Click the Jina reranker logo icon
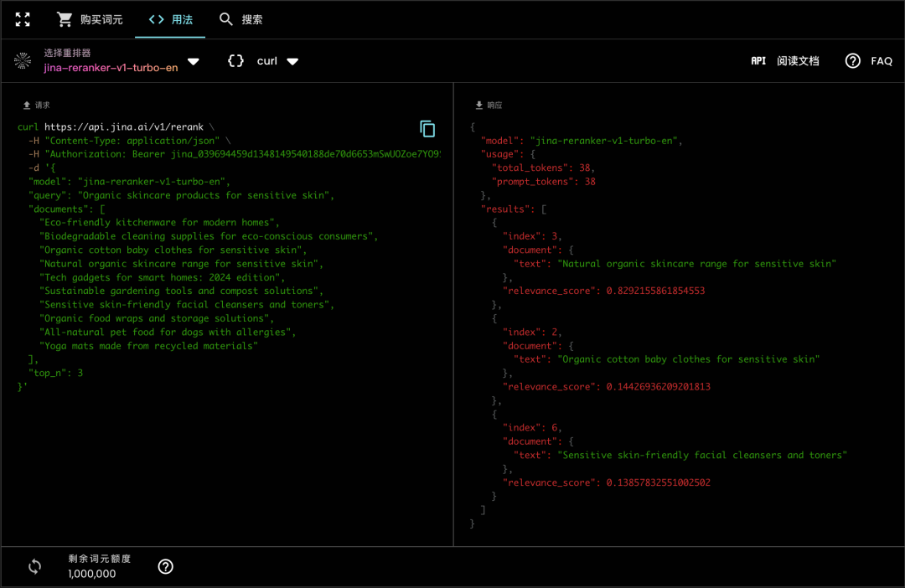This screenshot has height=588, width=905. 23,60
